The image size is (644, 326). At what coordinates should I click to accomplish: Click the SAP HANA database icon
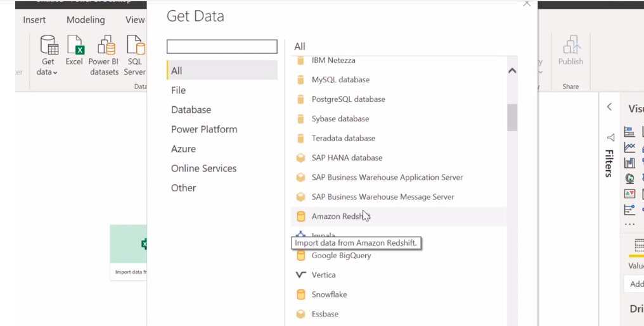[x=300, y=158]
